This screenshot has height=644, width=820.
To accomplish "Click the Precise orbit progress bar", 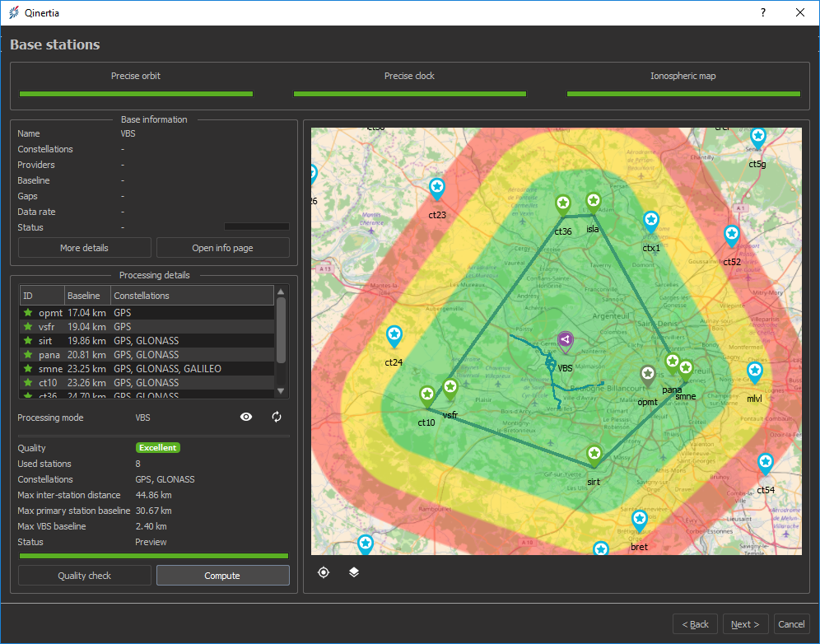I will point(136,94).
